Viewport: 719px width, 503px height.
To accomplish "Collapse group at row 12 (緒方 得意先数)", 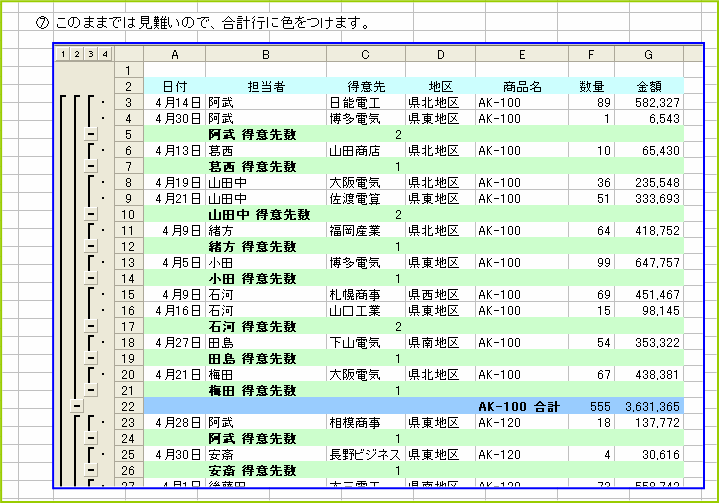I will coord(91,246).
